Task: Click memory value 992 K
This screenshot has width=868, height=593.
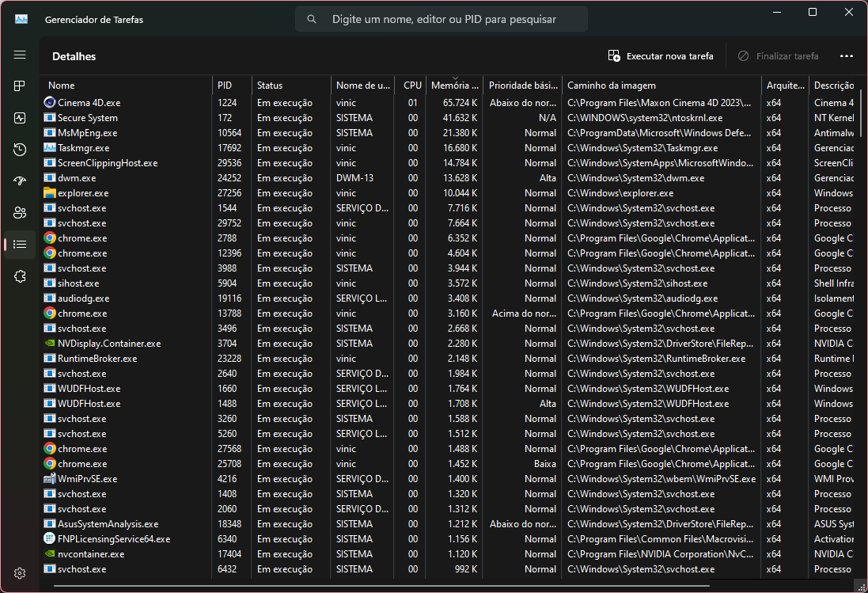Action: (466, 568)
